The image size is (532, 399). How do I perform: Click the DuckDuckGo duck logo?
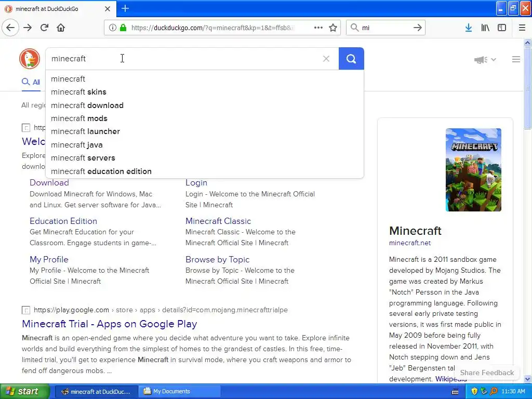30,59
